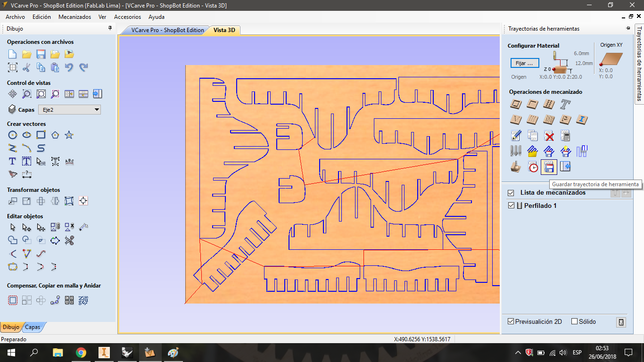
Task: Select the Draw Polygon tool
Action: click(x=55, y=135)
